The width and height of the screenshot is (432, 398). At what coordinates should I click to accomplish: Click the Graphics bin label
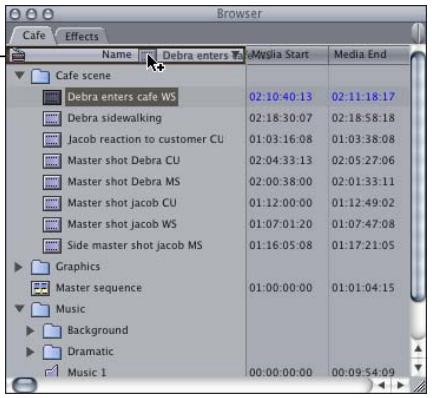tap(78, 267)
